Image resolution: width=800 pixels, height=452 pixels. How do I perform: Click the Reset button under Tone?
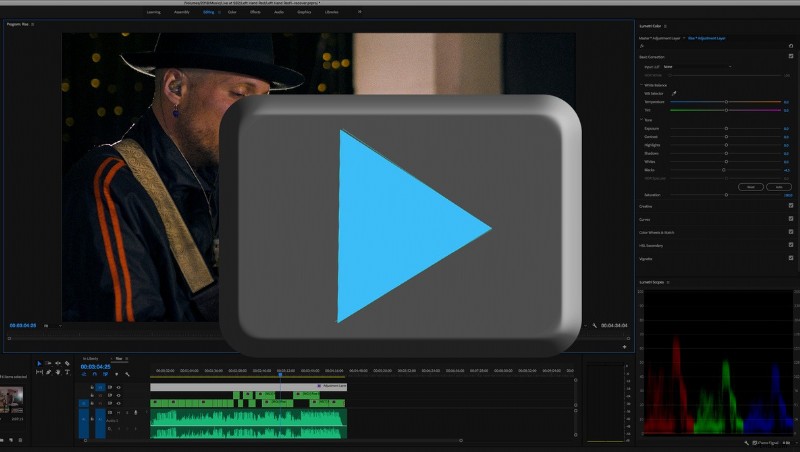point(751,187)
